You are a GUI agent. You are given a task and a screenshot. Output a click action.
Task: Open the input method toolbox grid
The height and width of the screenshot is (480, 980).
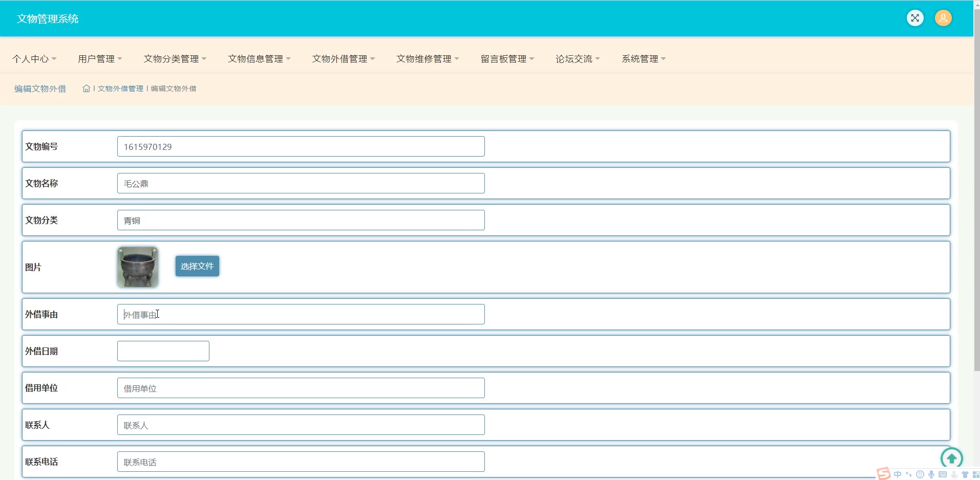click(976, 474)
